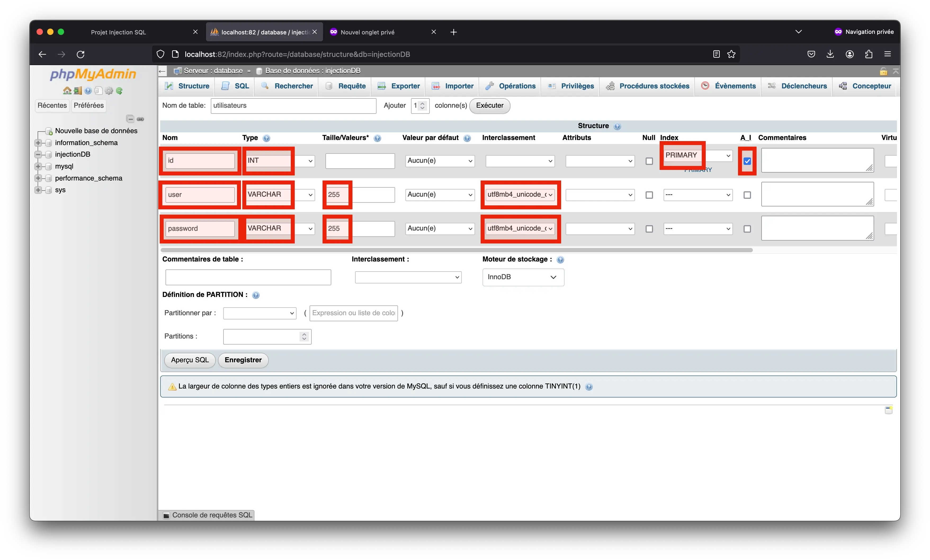This screenshot has height=560, width=930.
Task: Expand the sys database node
Action: pos(38,190)
